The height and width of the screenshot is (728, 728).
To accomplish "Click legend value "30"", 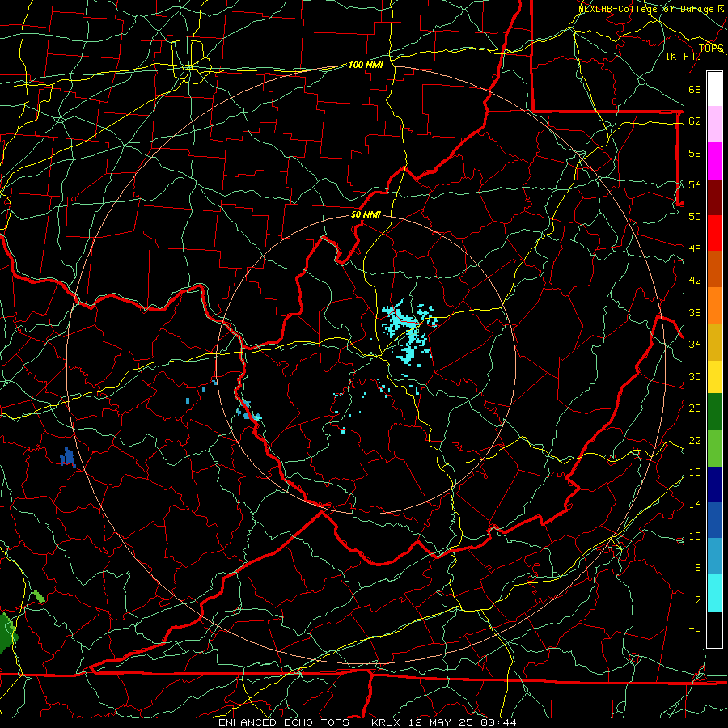I will pyautogui.click(x=695, y=376).
